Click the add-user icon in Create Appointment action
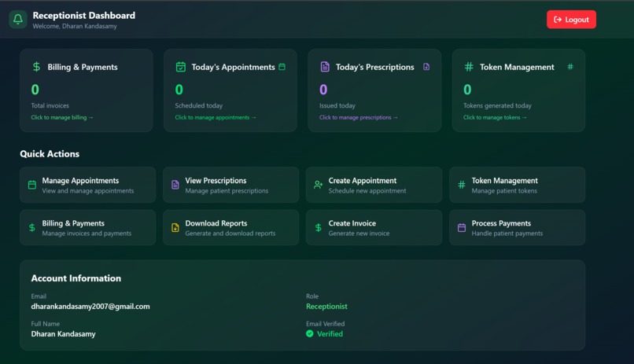This screenshot has height=364, width=634. [319, 185]
